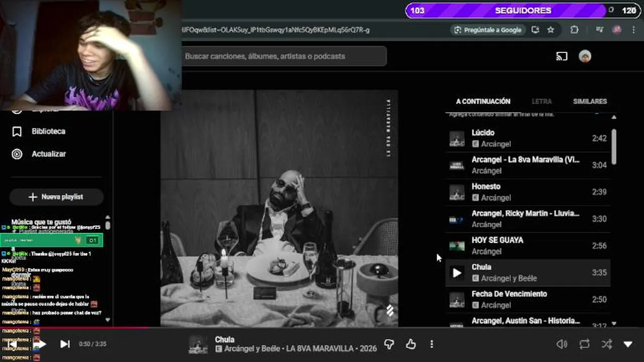The height and width of the screenshot is (362, 644).
Task: Switch to the A CONTINUACIÓN tab
Action: (483, 102)
